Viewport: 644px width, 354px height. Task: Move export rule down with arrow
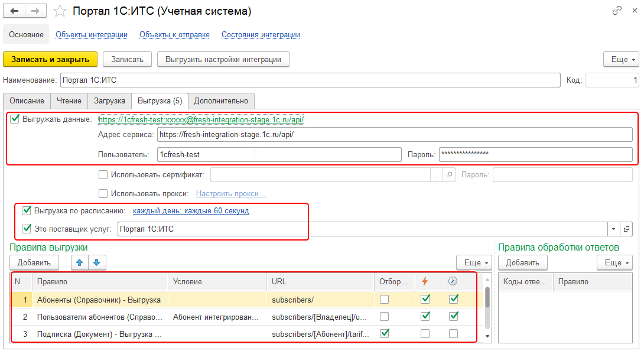click(96, 262)
